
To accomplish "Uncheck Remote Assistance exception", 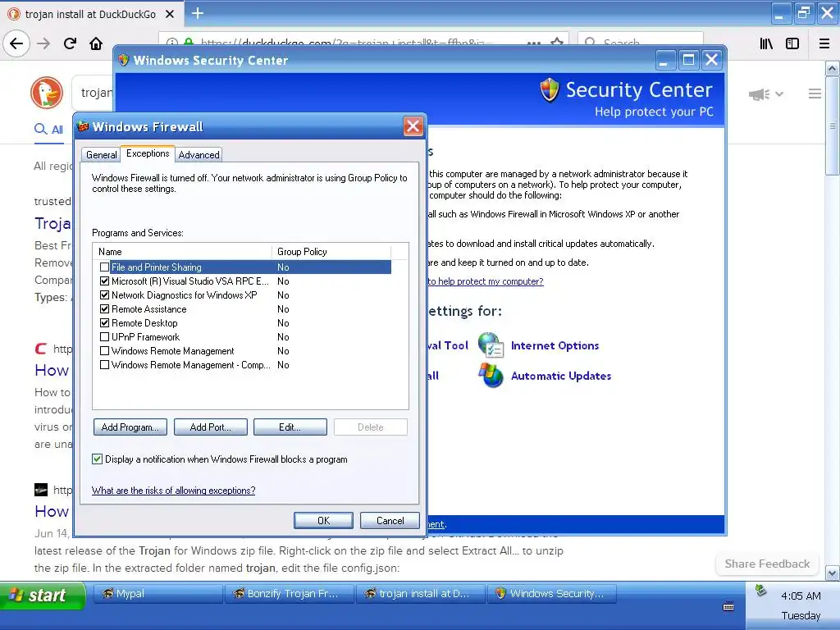I will click(x=104, y=308).
